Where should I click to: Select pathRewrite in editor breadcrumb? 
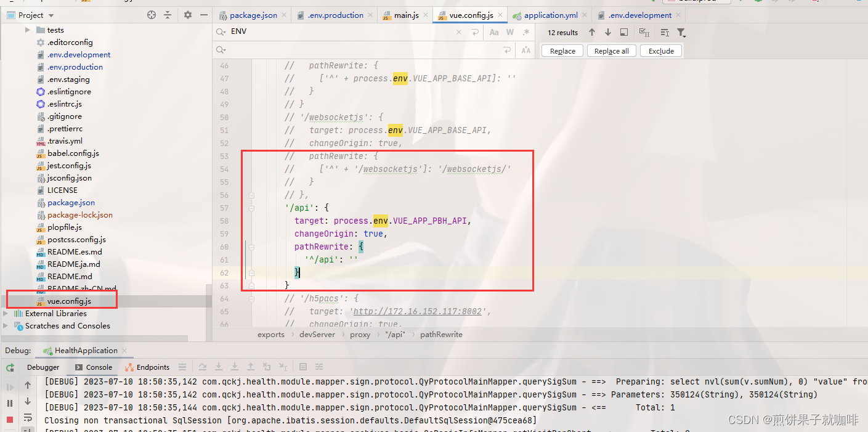click(x=441, y=334)
